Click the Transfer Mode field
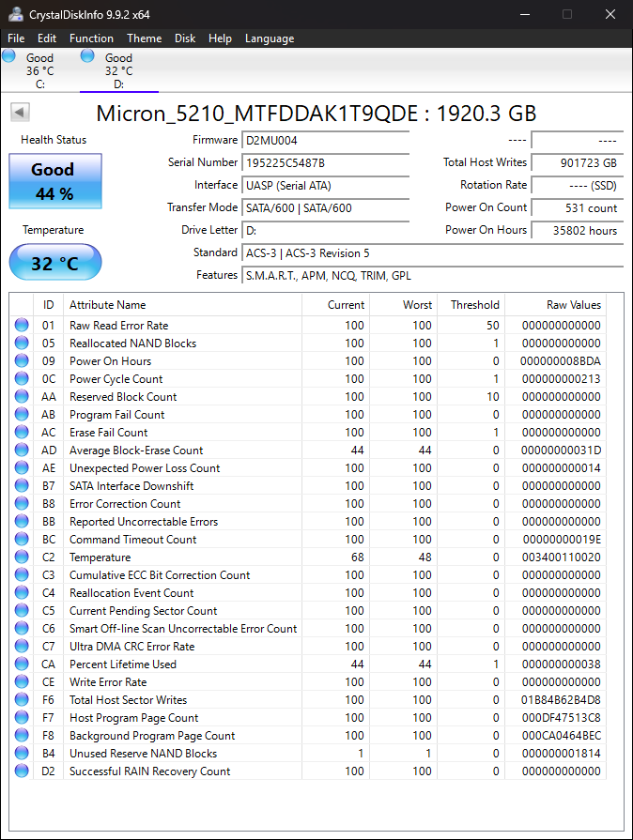Screen dimensions: 633x840 [326, 207]
